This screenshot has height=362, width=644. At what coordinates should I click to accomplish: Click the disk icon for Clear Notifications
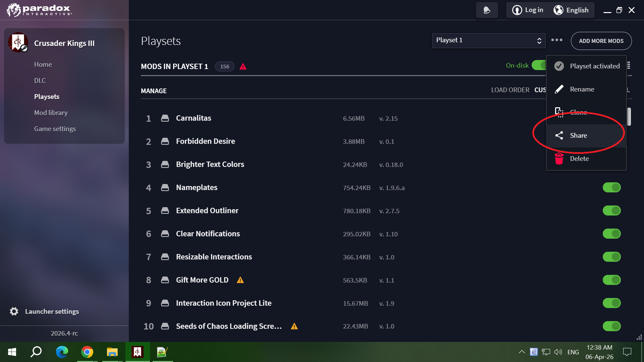coord(165,234)
